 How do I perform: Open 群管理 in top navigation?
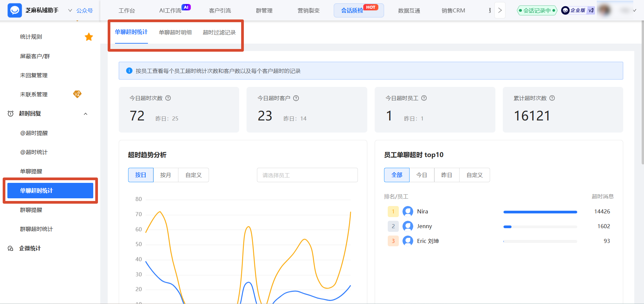coord(264,10)
